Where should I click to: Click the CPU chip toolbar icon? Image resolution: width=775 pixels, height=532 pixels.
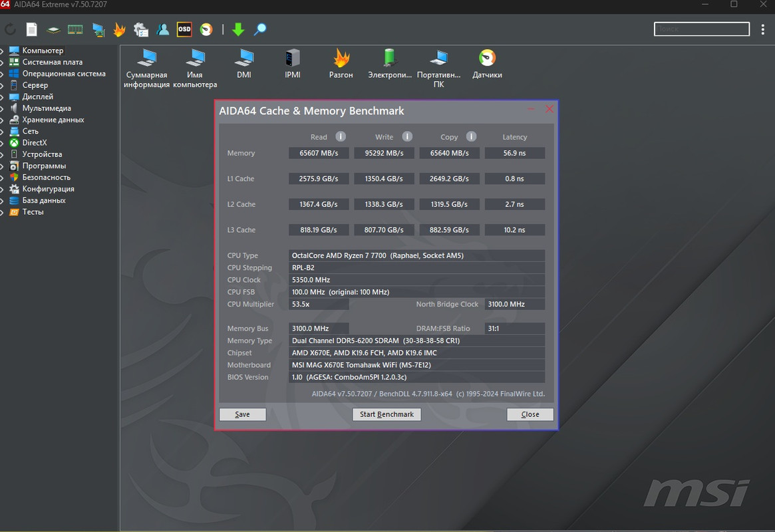pos(53,30)
